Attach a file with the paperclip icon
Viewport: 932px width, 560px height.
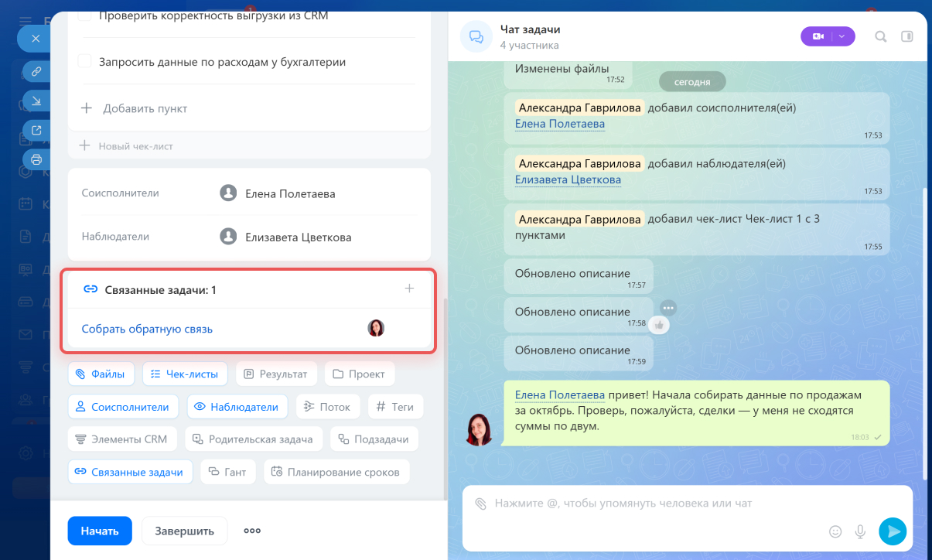coord(480,504)
